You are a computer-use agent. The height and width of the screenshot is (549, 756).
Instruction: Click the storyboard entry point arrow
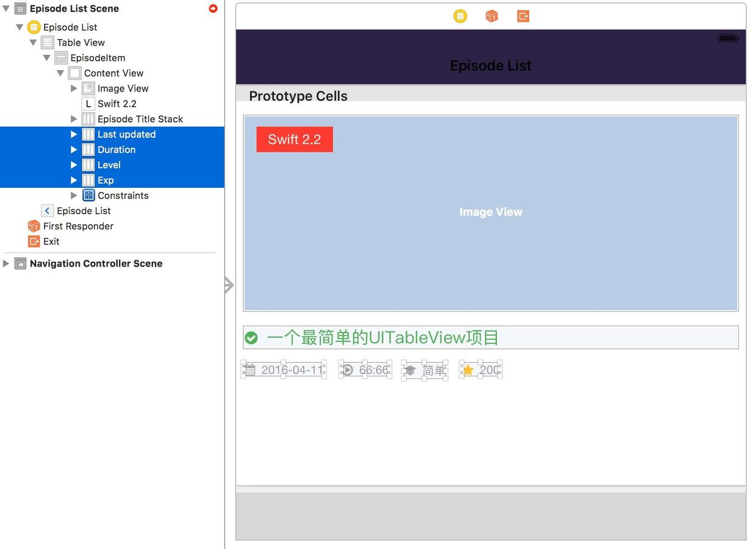pos(229,284)
